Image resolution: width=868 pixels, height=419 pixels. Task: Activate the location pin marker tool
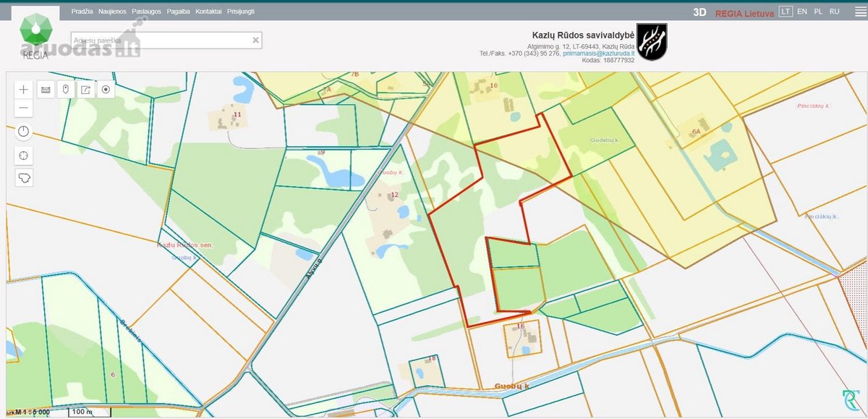click(x=65, y=90)
